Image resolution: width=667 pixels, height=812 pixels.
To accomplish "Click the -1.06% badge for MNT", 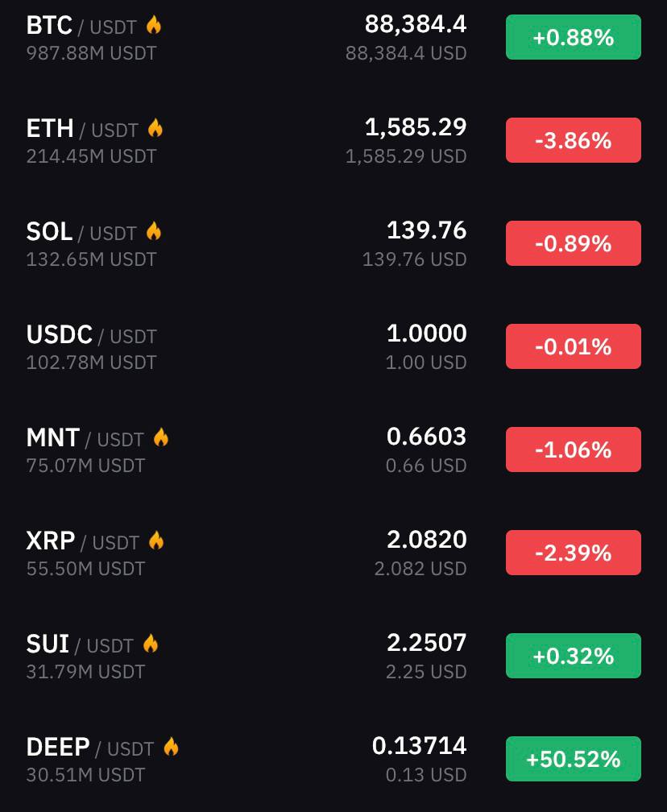I will tap(574, 449).
